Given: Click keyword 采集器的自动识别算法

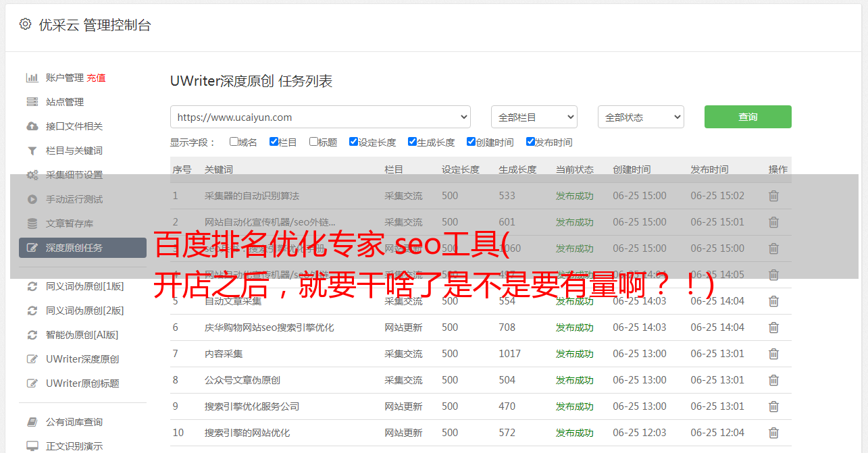Looking at the screenshot, I should point(252,196).
